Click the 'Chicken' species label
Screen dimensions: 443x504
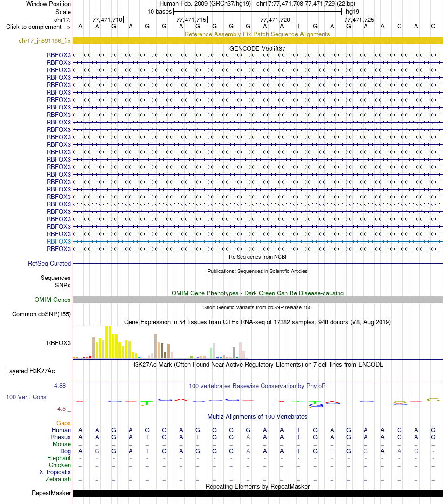[60, 465]
